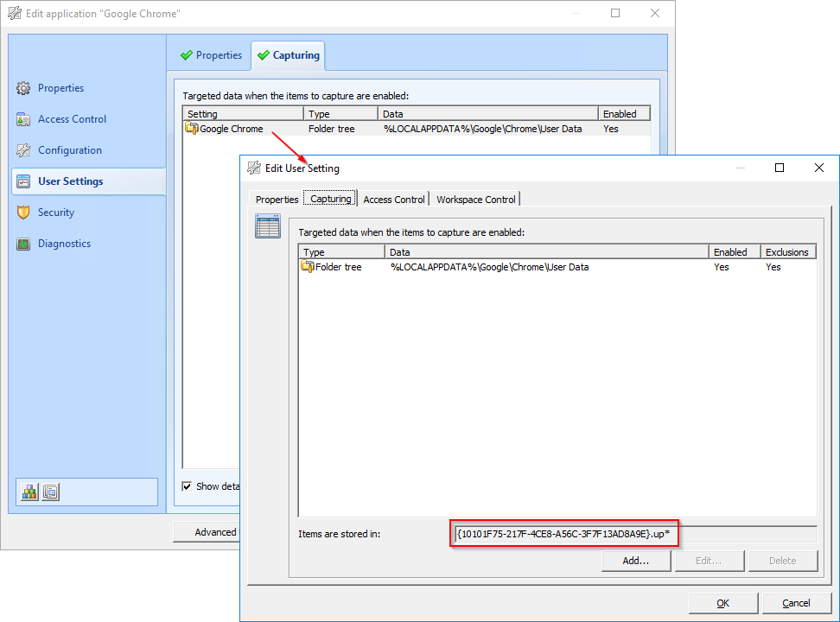The image size is (840, 622).
Task: Toggle the Enabled value for Folder tree
Action: 721,267
